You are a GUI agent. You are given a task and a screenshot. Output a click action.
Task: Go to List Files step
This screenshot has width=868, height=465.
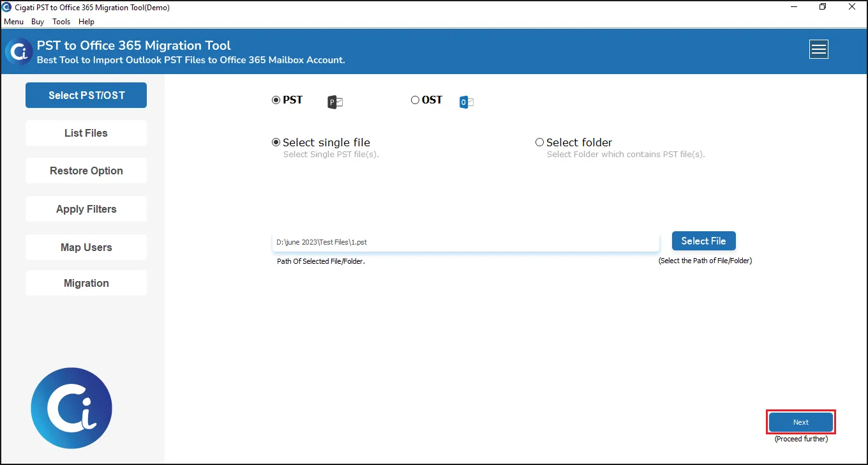(86, 133)
